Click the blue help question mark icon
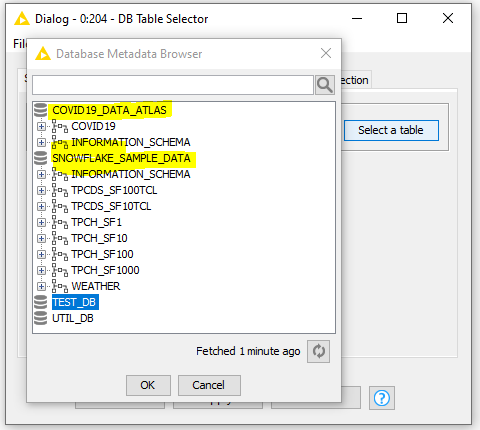 [382, 398]
